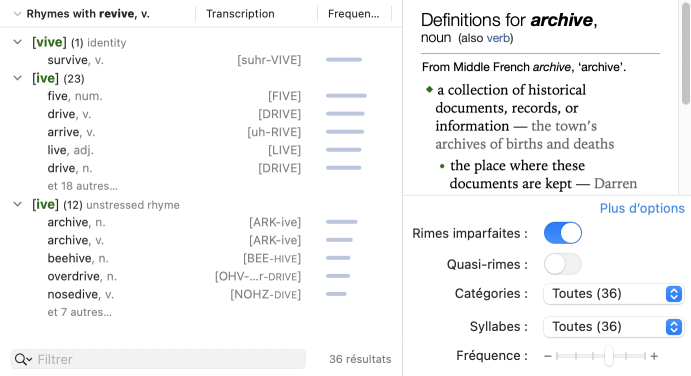Click the Fréquence slider handle
Viewport: 691px width, 376px height.
point(609,356)
